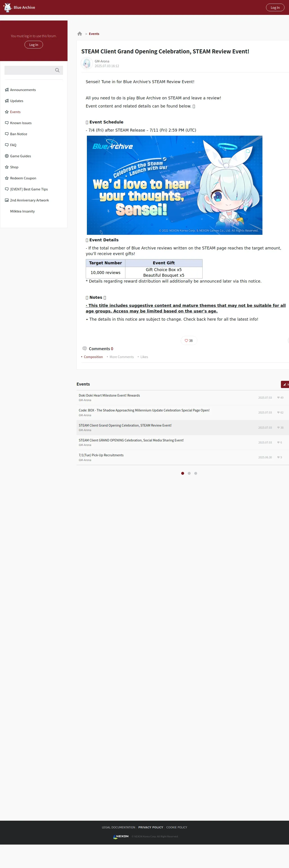289x868 pixels.
Task: Open Ban Notice board
Action: pos(18,134)
